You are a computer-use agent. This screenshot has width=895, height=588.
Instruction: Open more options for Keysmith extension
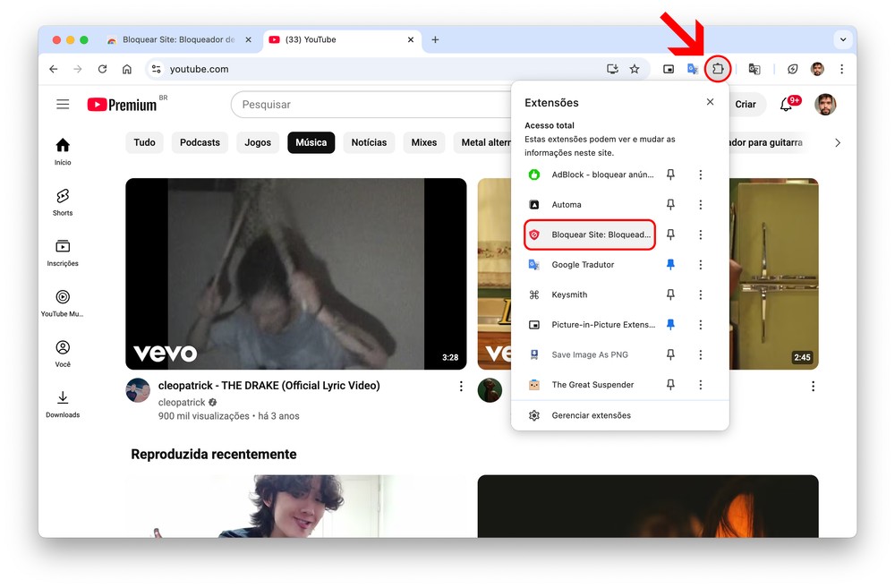[701, 294]
